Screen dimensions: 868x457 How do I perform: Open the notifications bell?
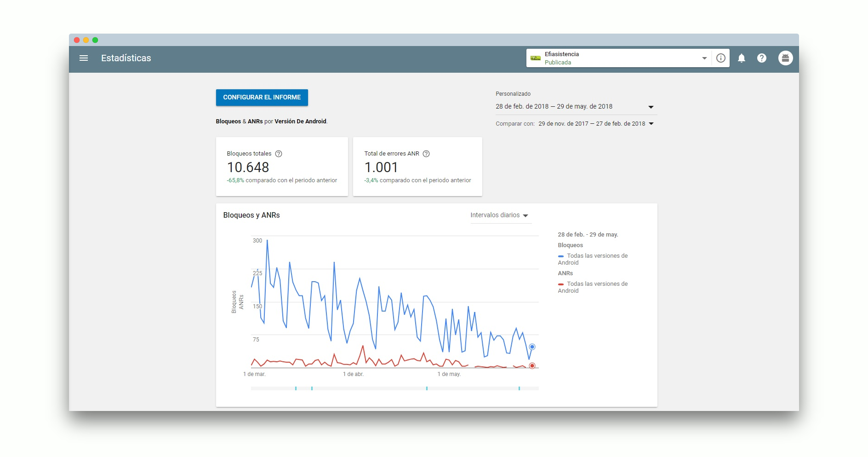pyautogui.click(x=741, y=58)
